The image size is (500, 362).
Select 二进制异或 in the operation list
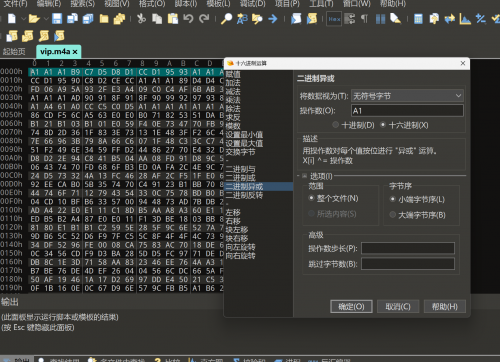259,187
